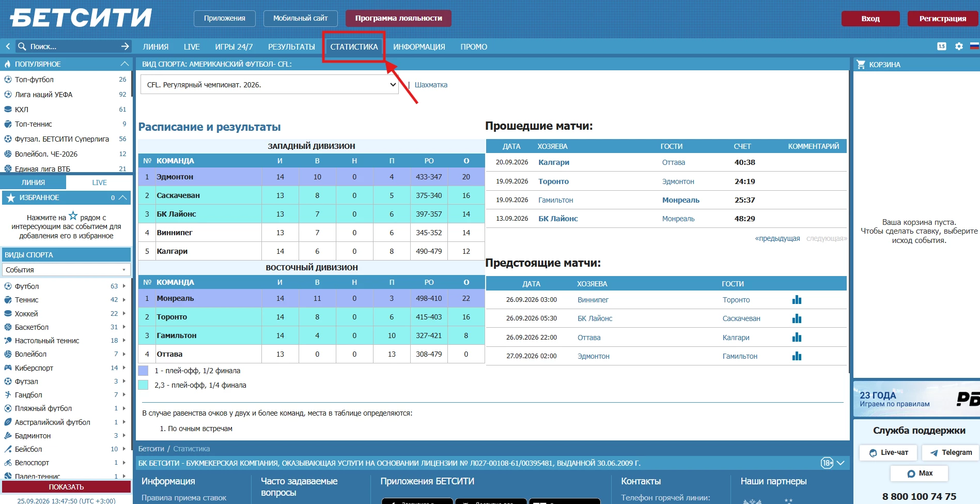Open Футзал. БЕТСИТИ Суперлига in Популярное
Viewport: 980px width, 504px height.
coord(62,139)
